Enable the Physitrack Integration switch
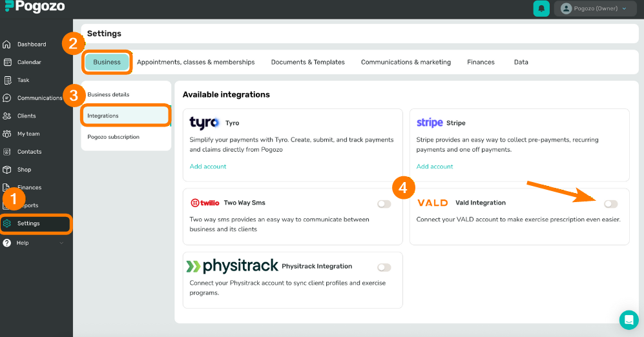644x337 pixels. 384,267
